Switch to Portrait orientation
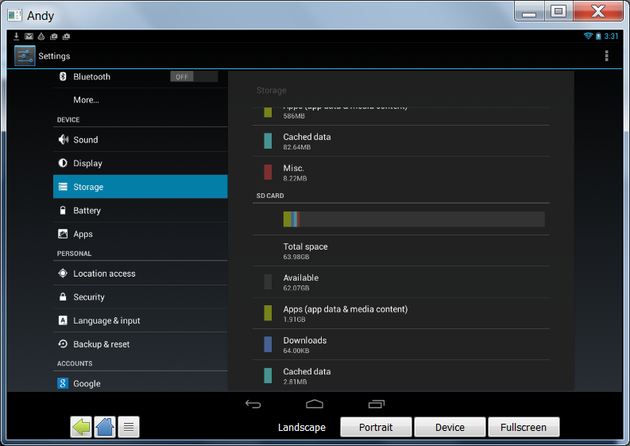Image resolution: width=630 pixels, height=446 pixels. point(376,427)
